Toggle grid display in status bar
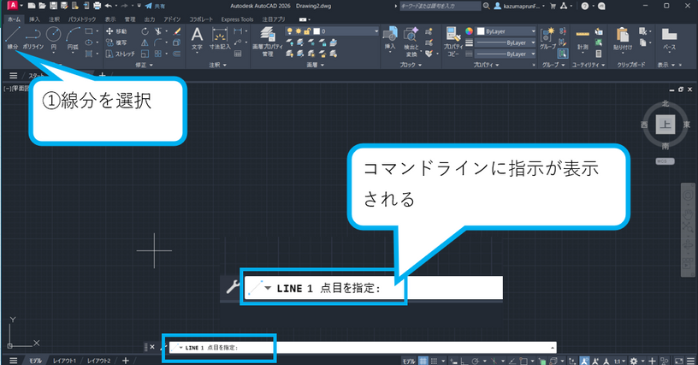Image resolution: width=698 pixels, height=365 pixels. pos(423,361)
